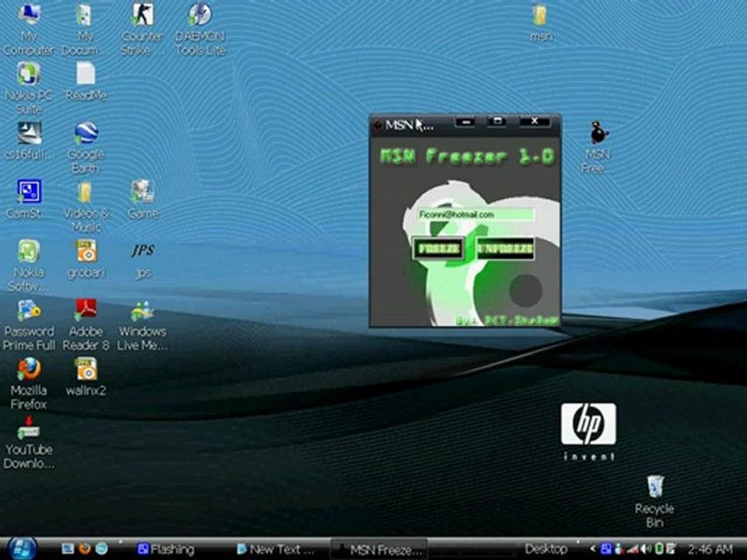Screen dimensions: 747x560
Task: Launch Counter Strike shortcut
Action: tap(142, 29)
